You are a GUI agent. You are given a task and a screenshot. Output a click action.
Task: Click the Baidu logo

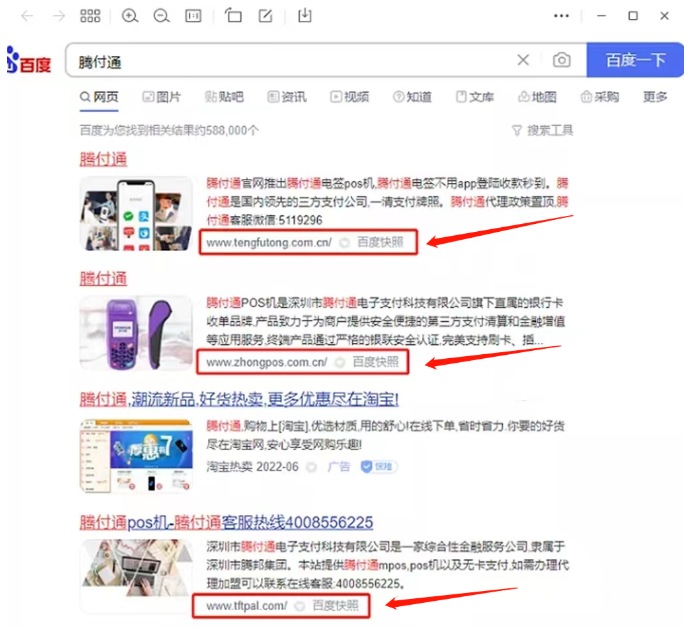(x=29, y=60)
